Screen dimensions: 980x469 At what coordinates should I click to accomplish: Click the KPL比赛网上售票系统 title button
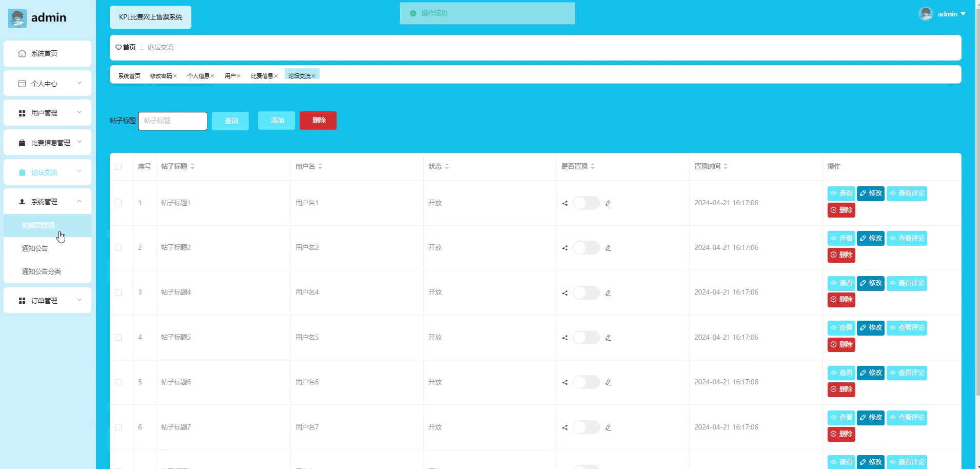(150, 17)
